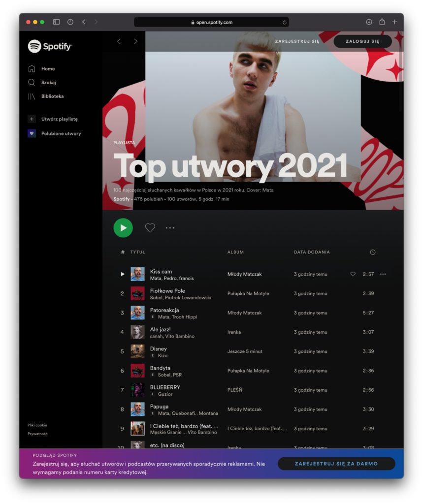This screenshot has height=504, width=423.
Task: Reload the page with refresh icon
Action: (x=284, y=22)
